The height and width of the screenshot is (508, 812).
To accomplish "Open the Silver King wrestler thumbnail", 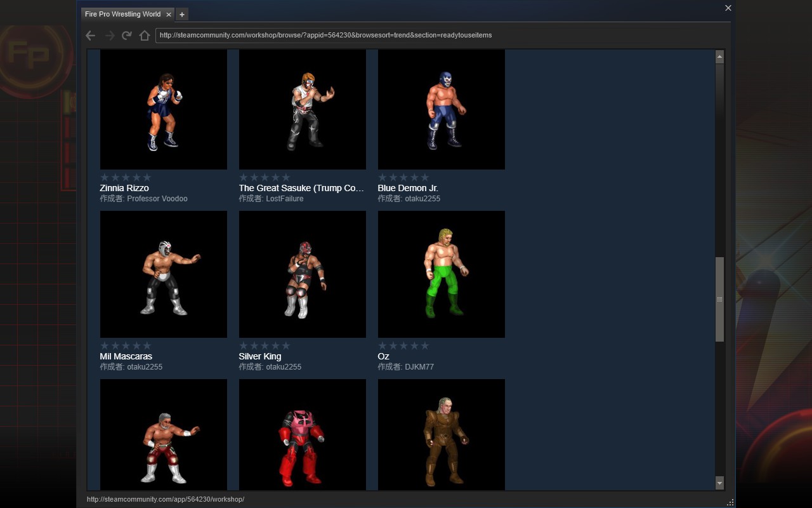I will pos(303,274).
